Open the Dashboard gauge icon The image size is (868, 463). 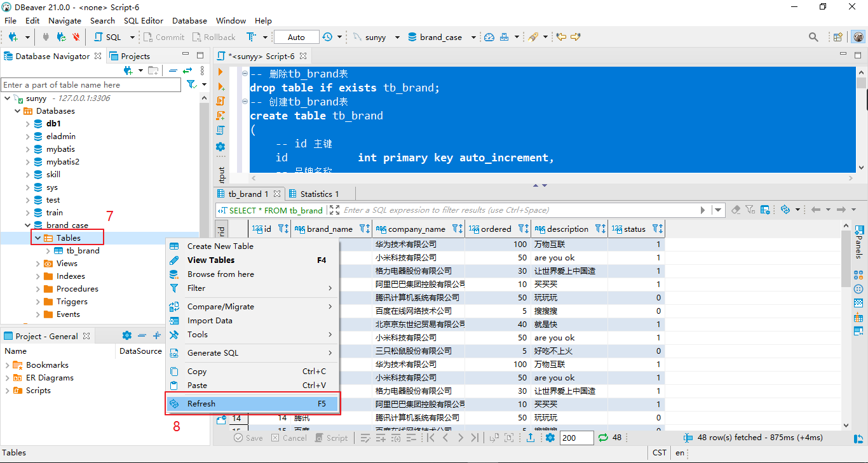click(489, 37)
